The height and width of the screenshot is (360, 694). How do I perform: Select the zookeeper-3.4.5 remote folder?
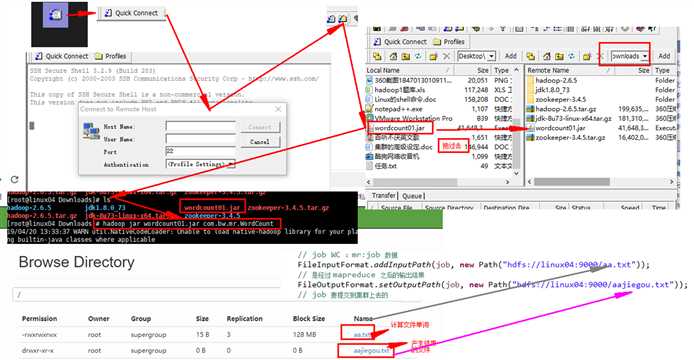tap(560, 99)
